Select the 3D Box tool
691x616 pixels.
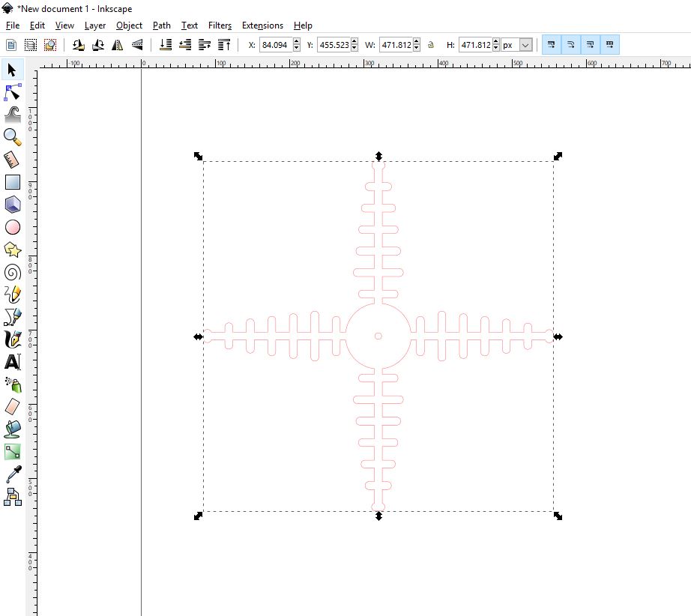tap(12, 205)
